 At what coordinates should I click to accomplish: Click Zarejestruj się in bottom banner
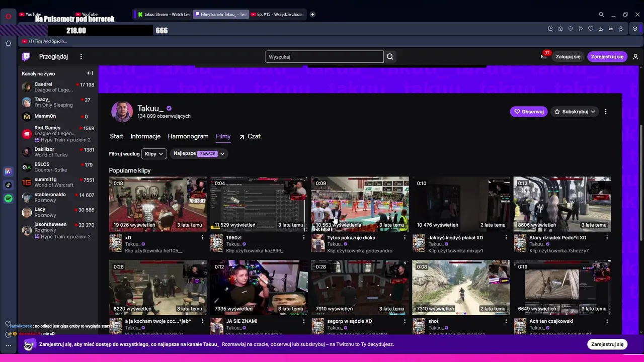tap(607, 344)
